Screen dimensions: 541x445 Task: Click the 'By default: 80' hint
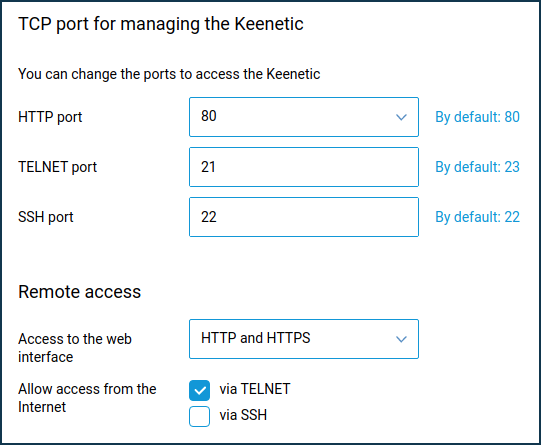(477, 117)
